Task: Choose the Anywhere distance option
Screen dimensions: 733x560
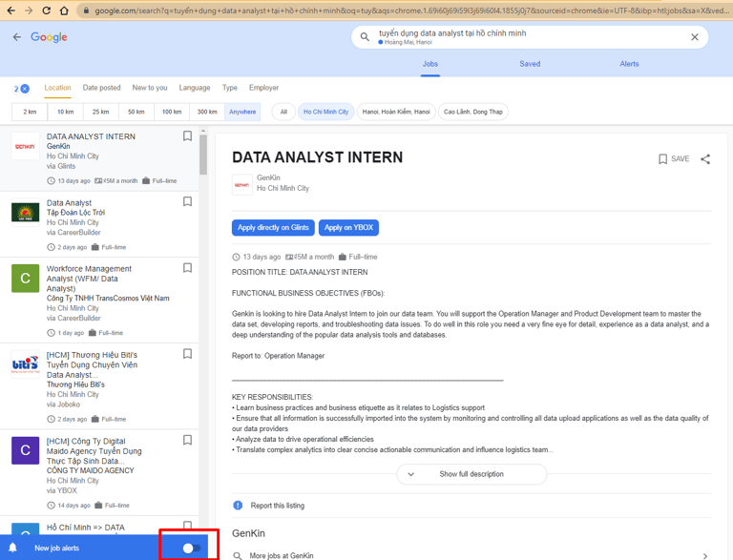Action: tap(242, 112)
